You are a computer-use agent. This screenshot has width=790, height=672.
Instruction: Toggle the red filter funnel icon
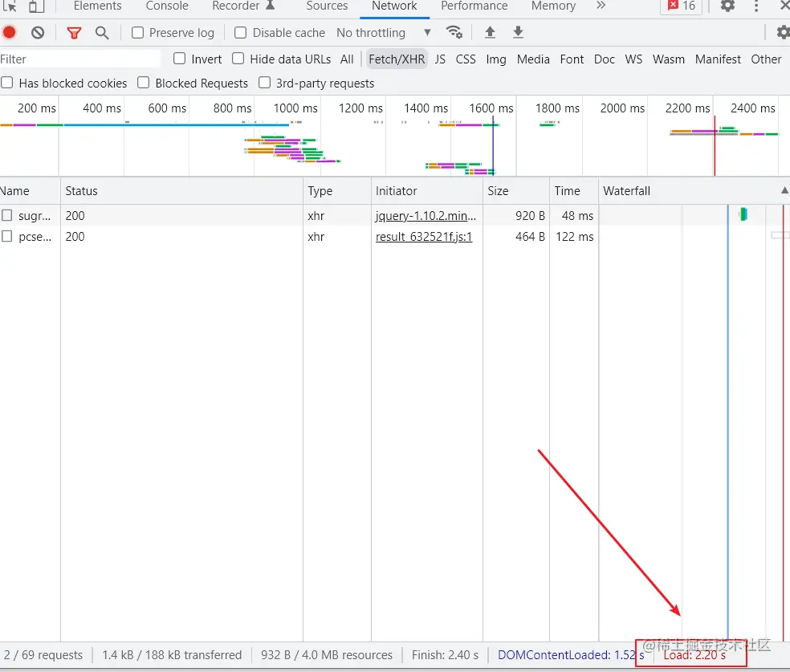[74, 33]
